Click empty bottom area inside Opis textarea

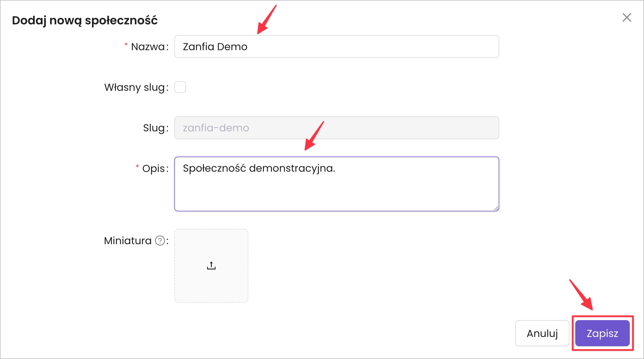[x=337, y=197]
